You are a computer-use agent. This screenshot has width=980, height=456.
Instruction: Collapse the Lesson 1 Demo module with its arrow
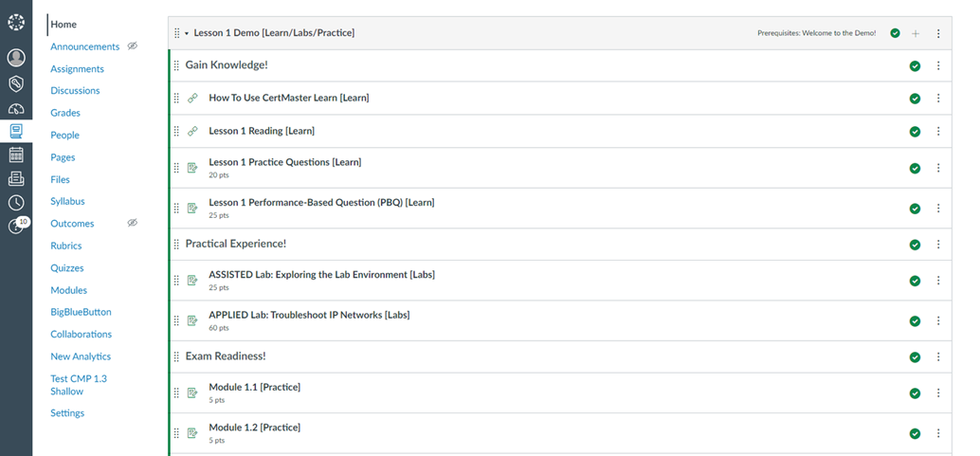(187, 33)
